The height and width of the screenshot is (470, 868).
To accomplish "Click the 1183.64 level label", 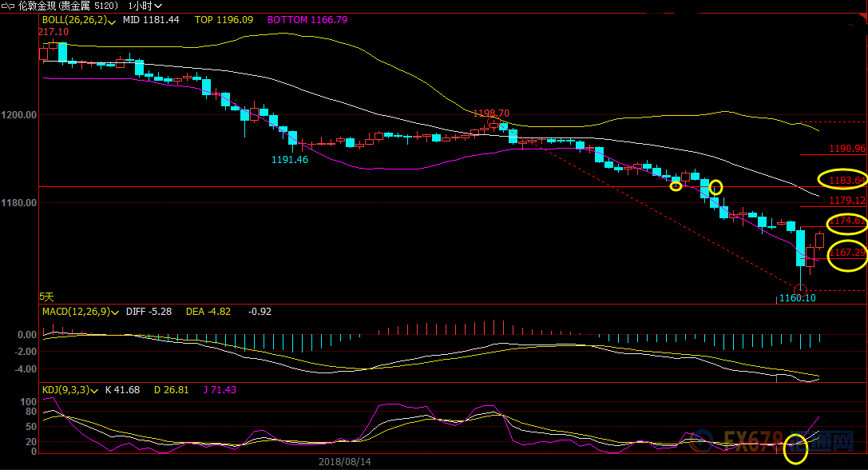I will click(847, 180).
